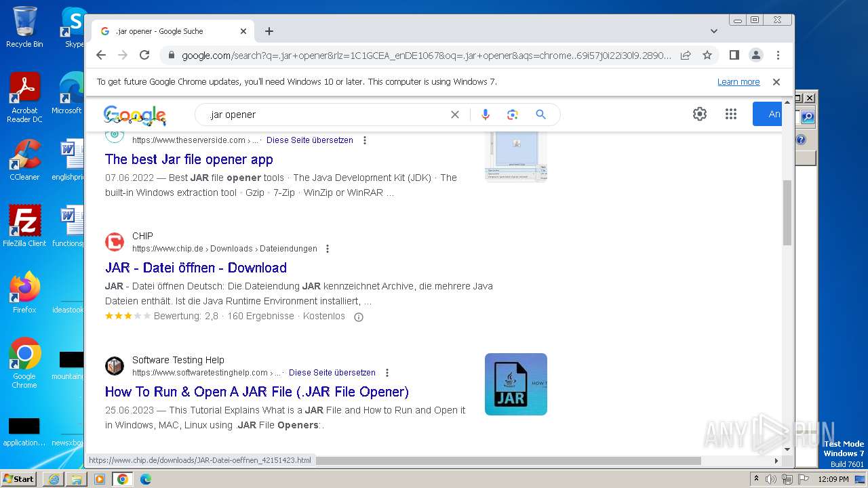The width and height of the screenshot is (868, 488).
Task: Open thumbnail image for theserverside result
Action: pyautogui.click(x=516, y=155)
